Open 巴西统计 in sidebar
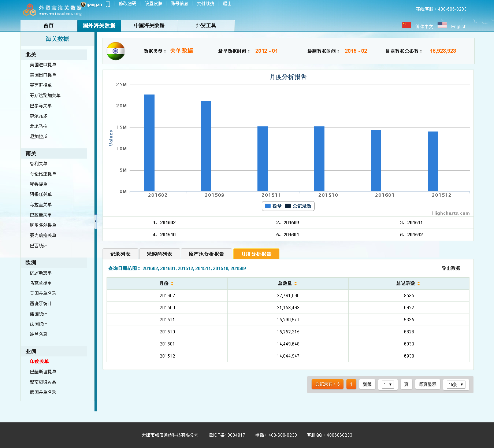Viewport: 494px width, 448px height. (38, 246)
